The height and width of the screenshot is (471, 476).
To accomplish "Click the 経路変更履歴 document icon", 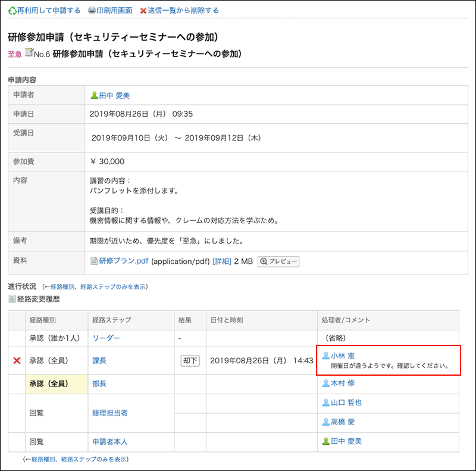I will (12, 298).
